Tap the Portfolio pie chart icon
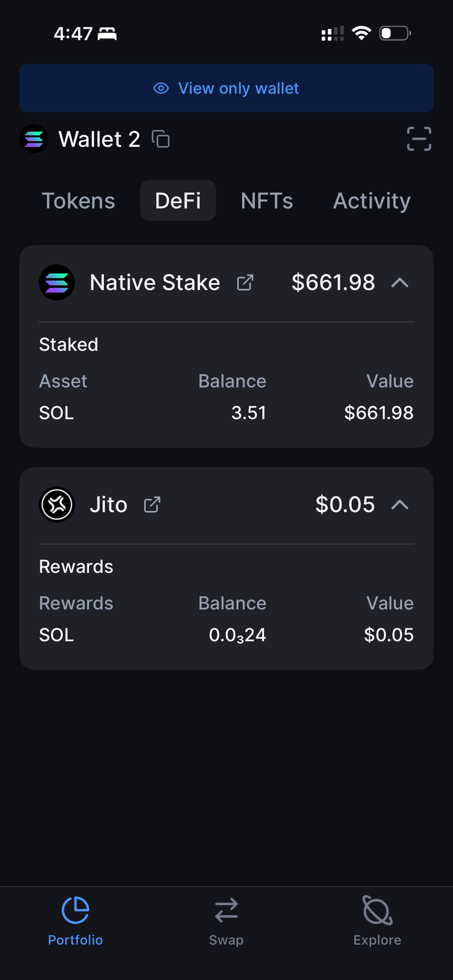The height and width of the screenshot is (980, 453). coord(75,910)
